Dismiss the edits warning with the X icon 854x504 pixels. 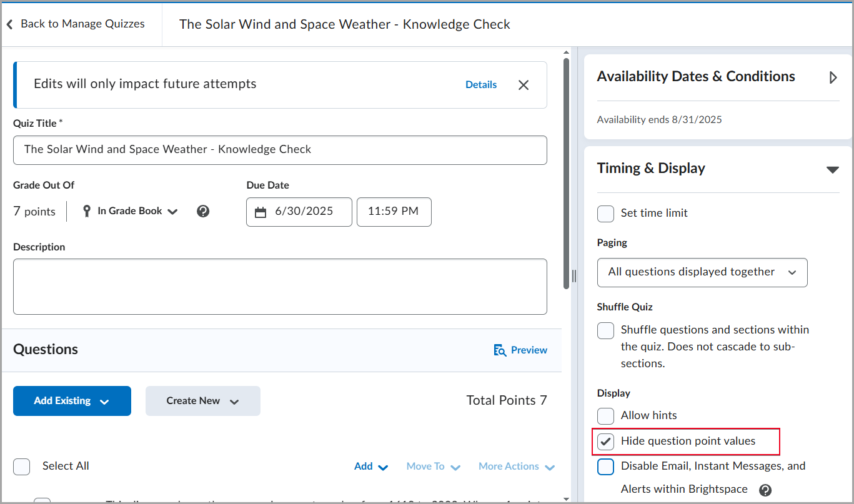click(524, 85)
